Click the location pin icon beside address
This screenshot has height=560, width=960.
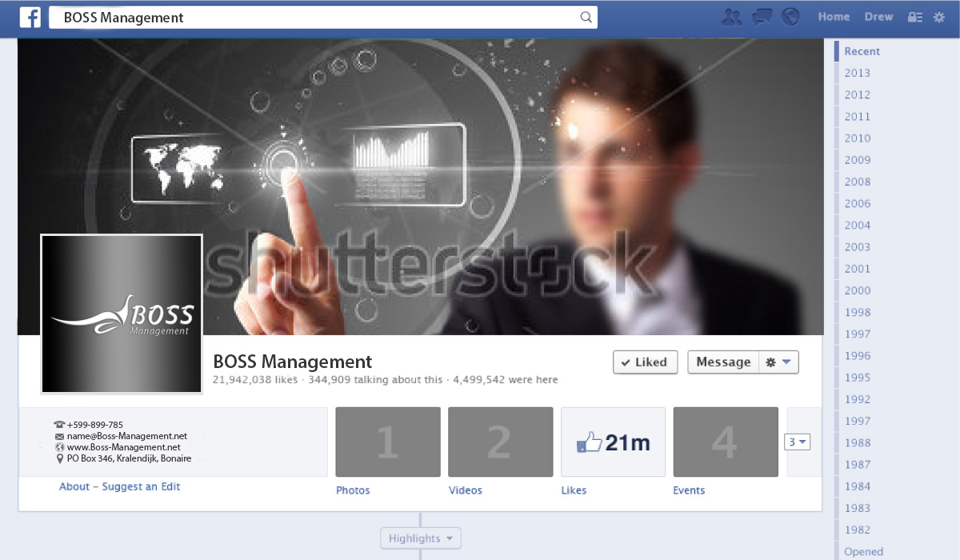(60, 458)
